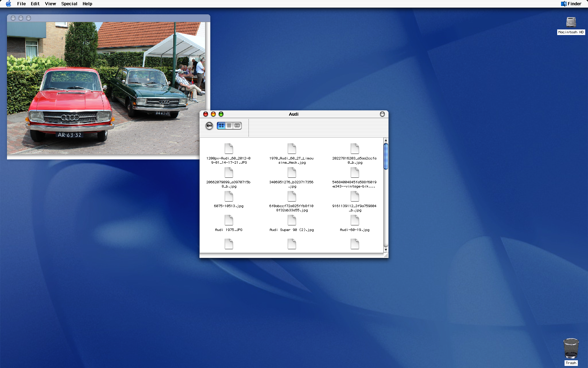Open the View menu
This screenshot has height=368, width=588.
tap(50, 4)
